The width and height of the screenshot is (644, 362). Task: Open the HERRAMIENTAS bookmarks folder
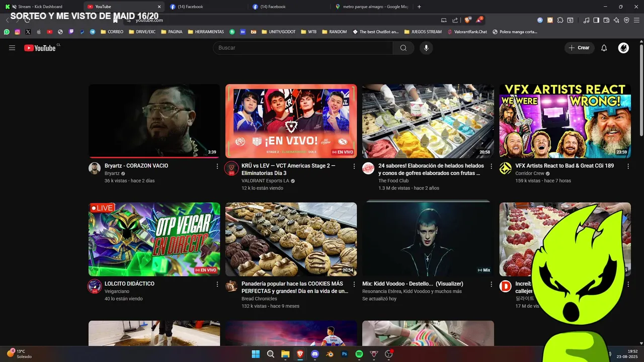tap(205, 32)
